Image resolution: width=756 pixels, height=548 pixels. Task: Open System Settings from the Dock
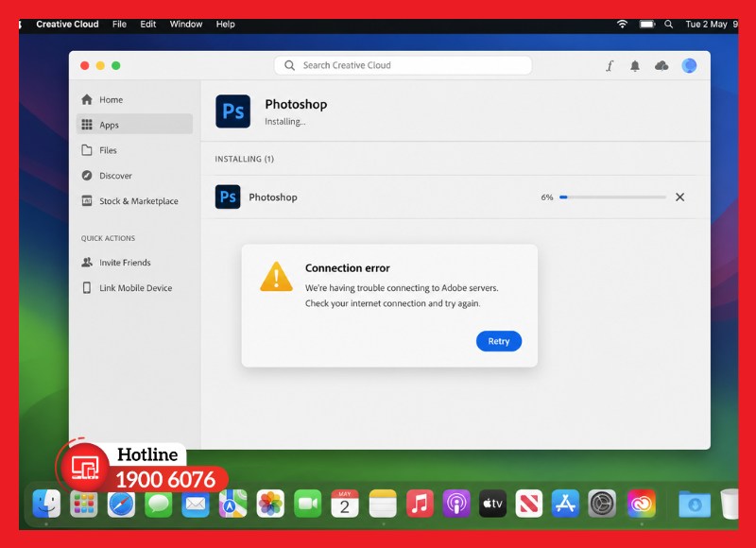pos(602,504)
